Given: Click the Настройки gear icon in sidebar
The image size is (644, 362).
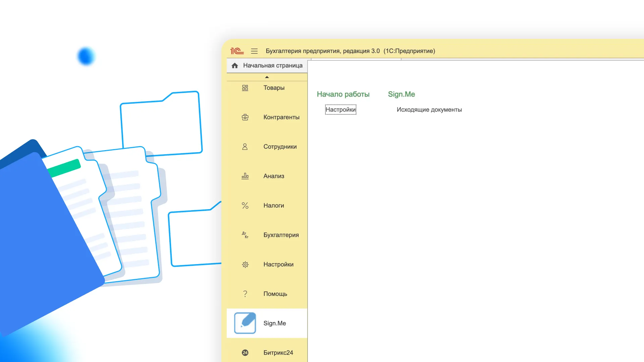Looking at the screenshot, I should point(245,264).
